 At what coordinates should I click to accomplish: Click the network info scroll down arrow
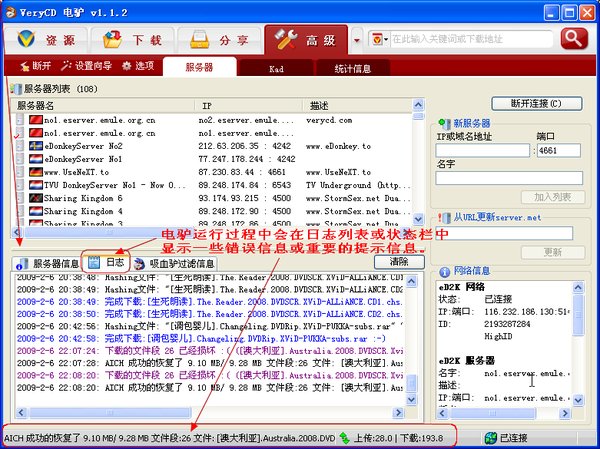click(578, 400)
